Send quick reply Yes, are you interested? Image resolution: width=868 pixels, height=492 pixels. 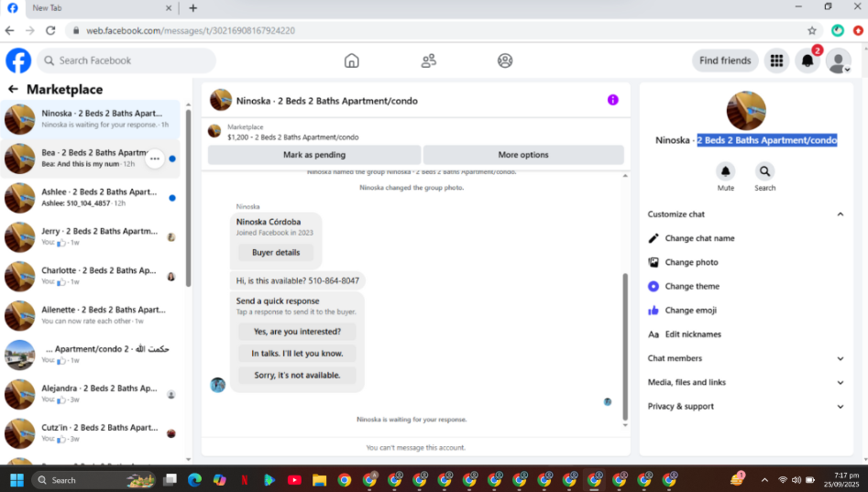click(x=297, y=332)
